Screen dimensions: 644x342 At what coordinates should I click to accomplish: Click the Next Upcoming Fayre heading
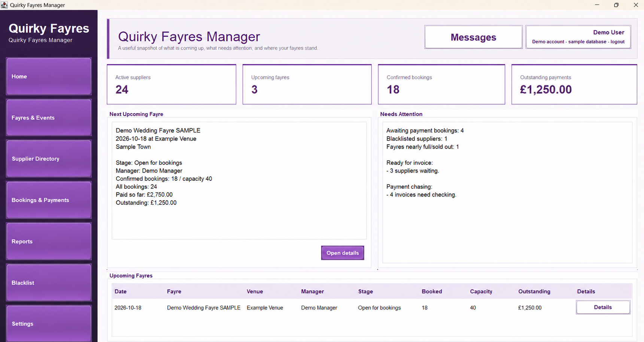136,114
